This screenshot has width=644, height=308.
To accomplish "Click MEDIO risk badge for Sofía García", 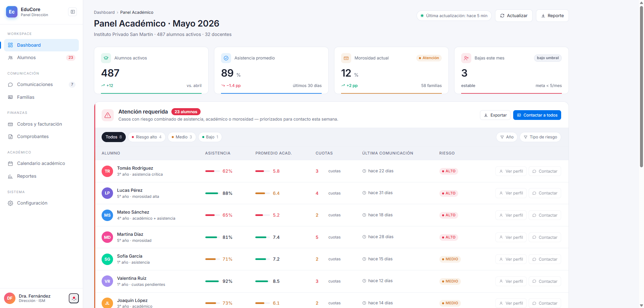I will click(x=450, y=259).
